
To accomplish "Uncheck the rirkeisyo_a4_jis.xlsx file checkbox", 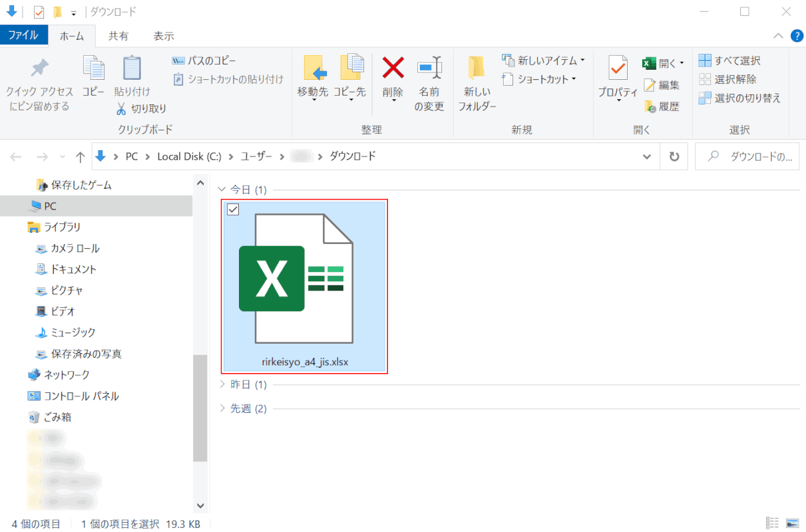I will tap(233, 209).
